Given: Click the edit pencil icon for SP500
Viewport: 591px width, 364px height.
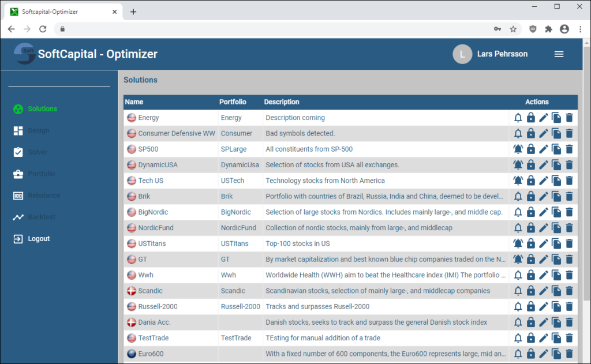Looking at the screenshot, I should click(544, 149).
